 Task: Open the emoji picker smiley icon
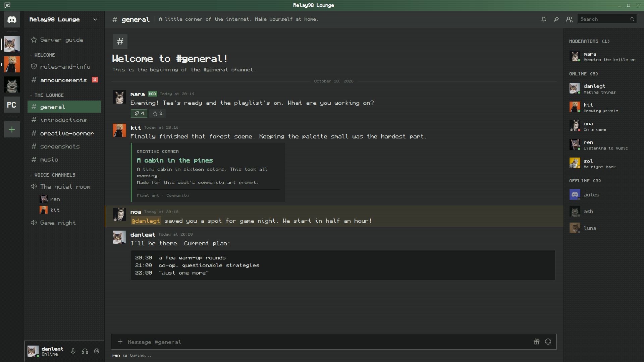coord(548,342)
